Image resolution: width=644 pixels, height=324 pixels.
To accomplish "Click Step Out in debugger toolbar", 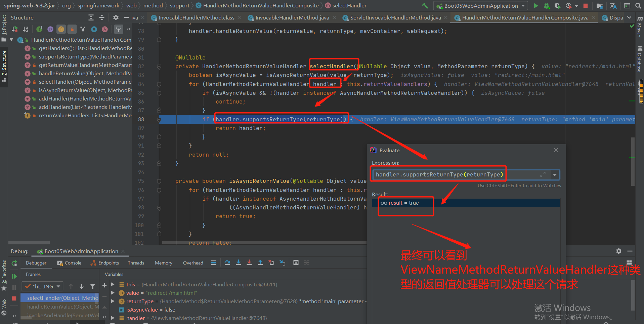I will [260, 263].
